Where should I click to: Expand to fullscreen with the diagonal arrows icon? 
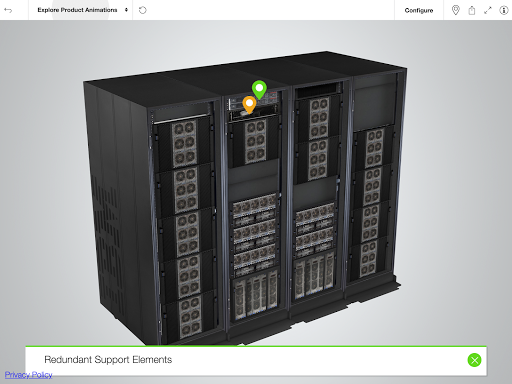tap(488, 10)
